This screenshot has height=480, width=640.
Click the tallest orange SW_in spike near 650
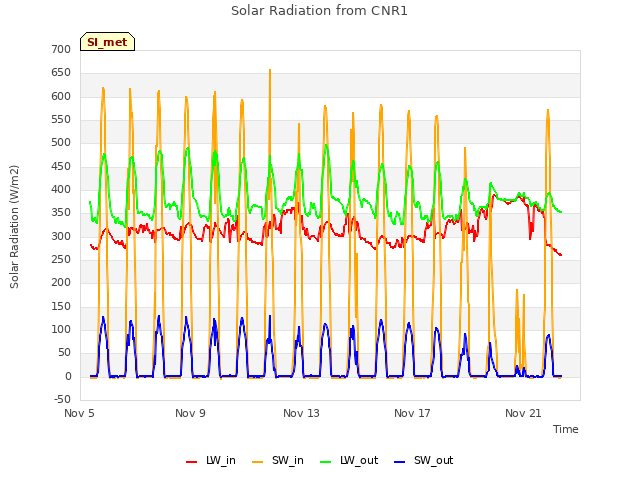pyautogui.click(x=270, y=70)
